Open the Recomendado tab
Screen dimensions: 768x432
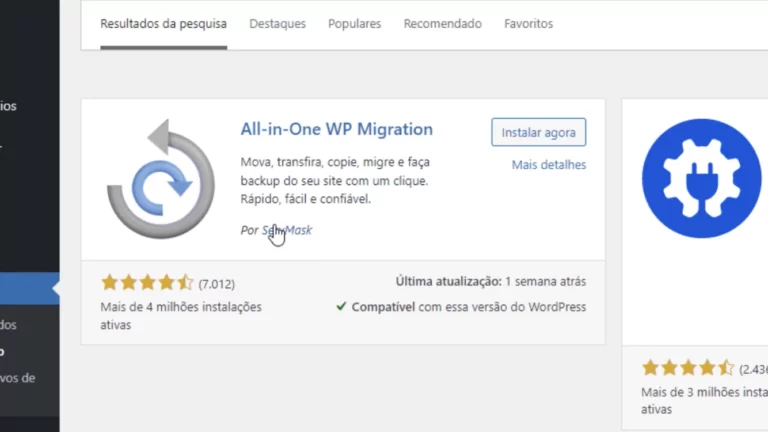click(x=442, y=24)
